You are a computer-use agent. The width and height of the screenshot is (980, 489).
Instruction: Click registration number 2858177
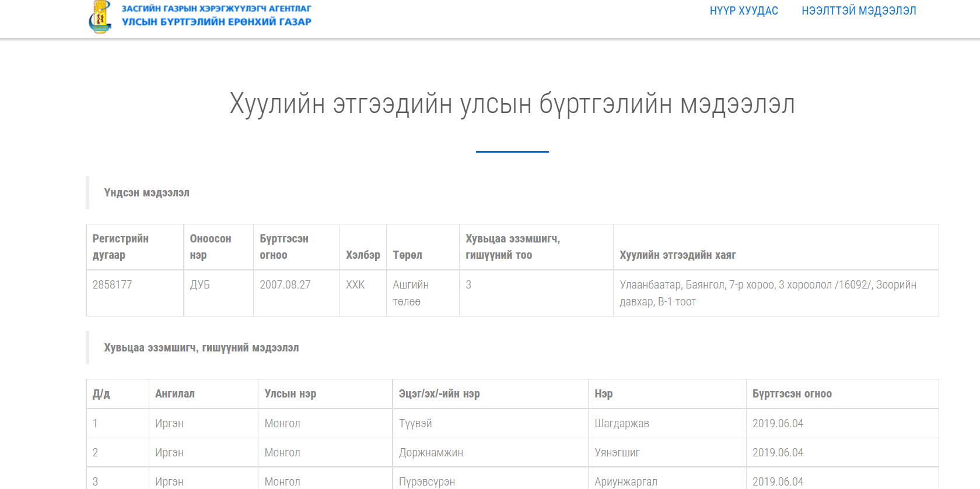pos(112,285)
